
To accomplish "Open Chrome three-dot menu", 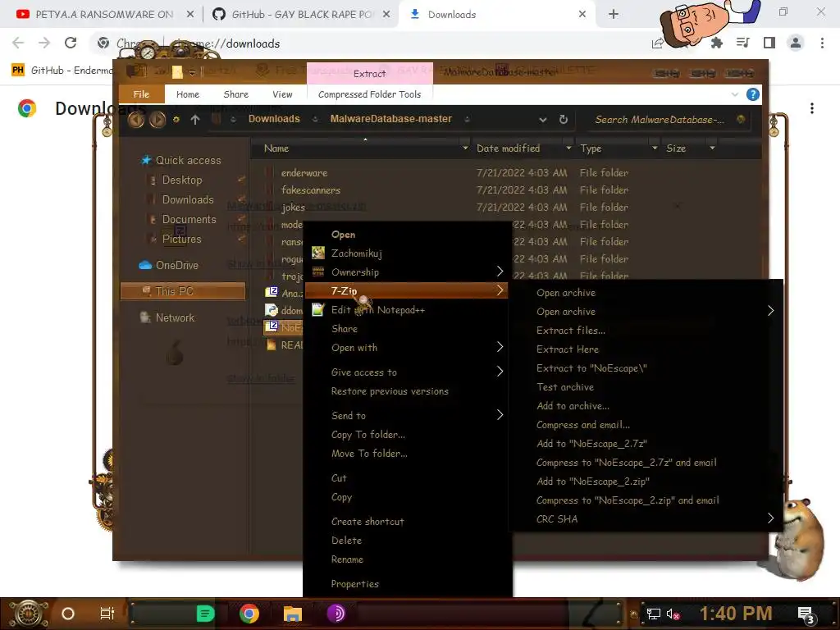I will [822, 43].
